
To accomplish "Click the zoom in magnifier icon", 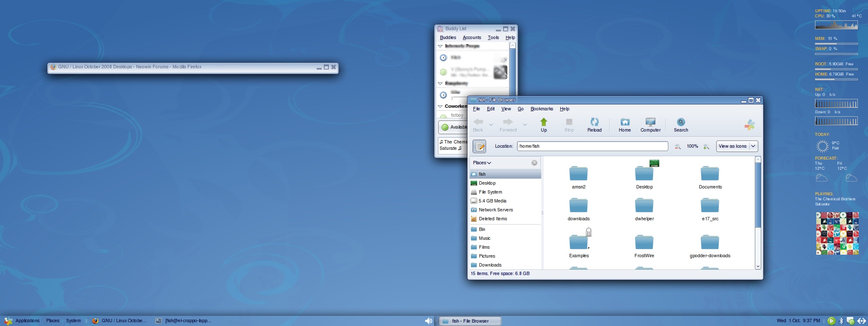I will 706,146.
